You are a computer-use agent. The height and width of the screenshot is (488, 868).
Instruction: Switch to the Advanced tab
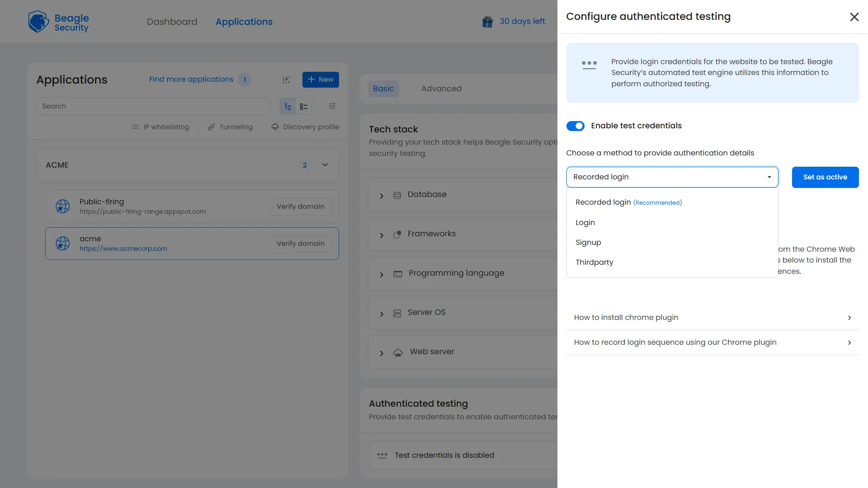tap(441, 89)
